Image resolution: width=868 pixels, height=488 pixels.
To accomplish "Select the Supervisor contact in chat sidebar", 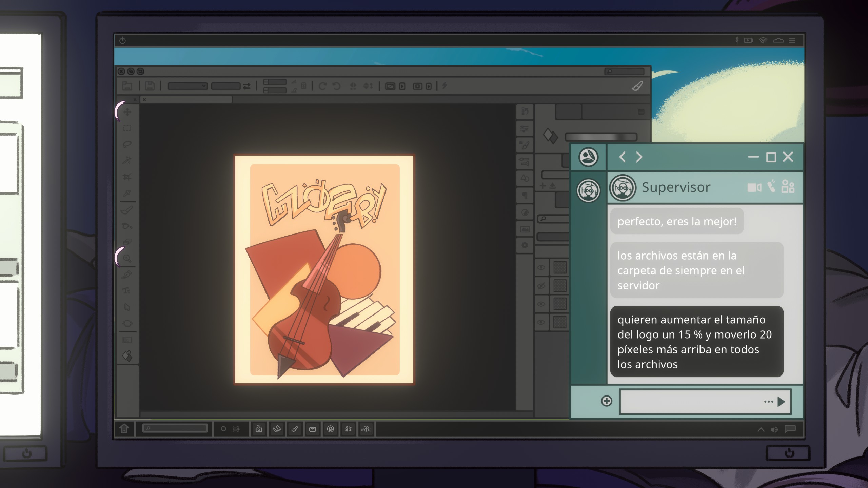I will (588, 190).
